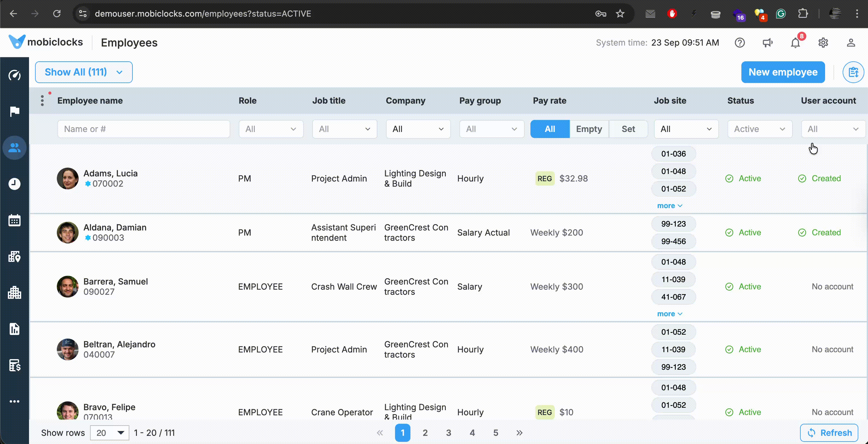Open settings gear icon in header

click(823, 43)
